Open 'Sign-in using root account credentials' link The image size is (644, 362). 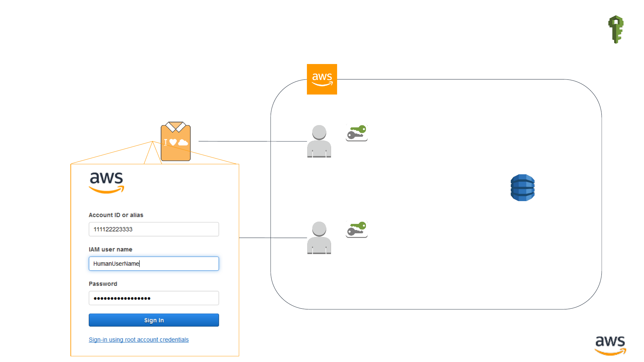139,340
